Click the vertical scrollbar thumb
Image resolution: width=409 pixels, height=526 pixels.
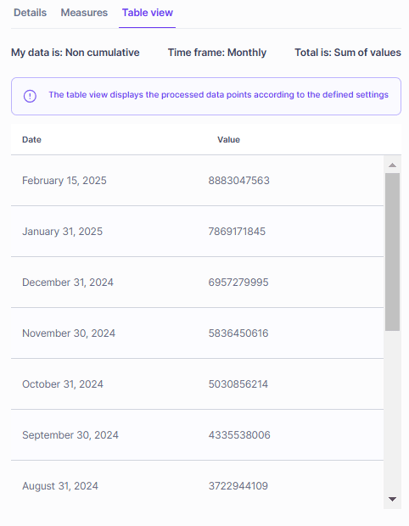(392, 252)
